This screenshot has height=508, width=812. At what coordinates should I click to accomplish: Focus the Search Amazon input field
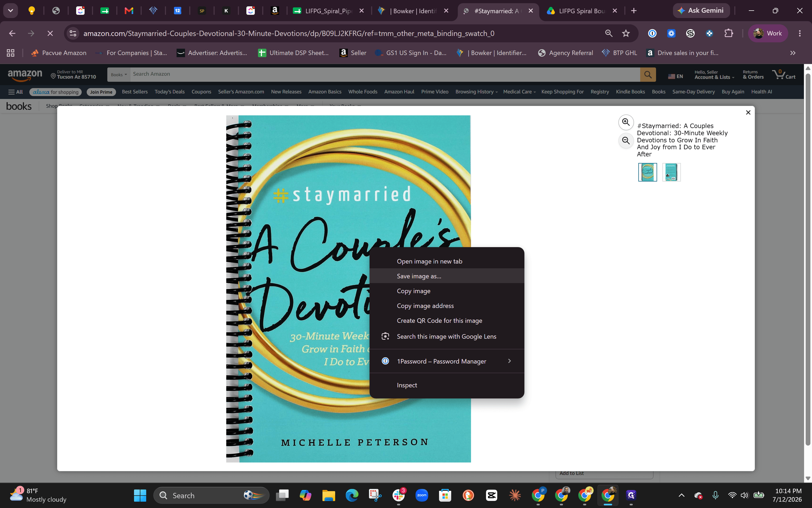385,74
